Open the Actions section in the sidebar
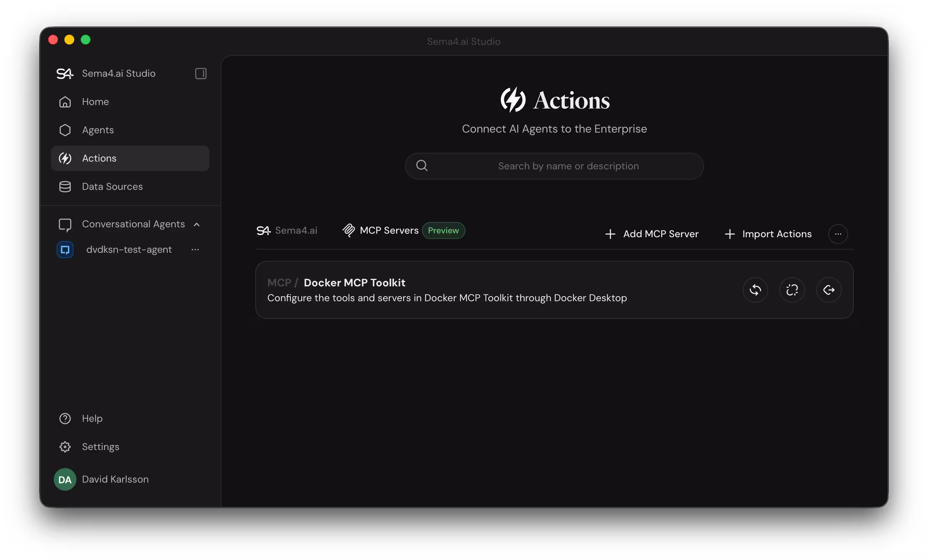Screen dimensions: 928x560 [x=98, y=158]
